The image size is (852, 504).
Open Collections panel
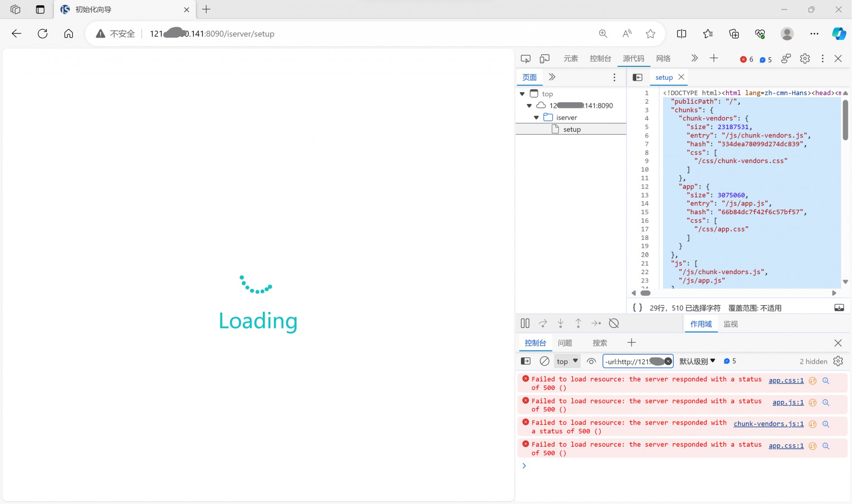[x=734, y=34]
